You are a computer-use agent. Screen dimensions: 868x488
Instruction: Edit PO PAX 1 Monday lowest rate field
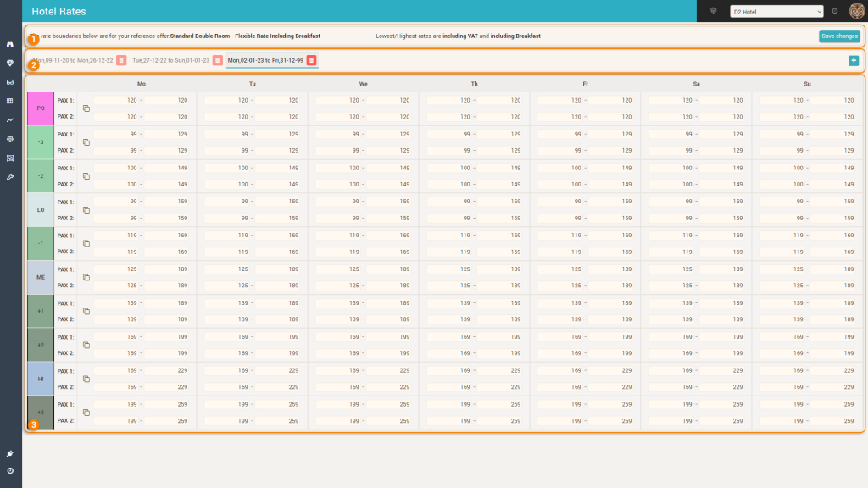115,100
